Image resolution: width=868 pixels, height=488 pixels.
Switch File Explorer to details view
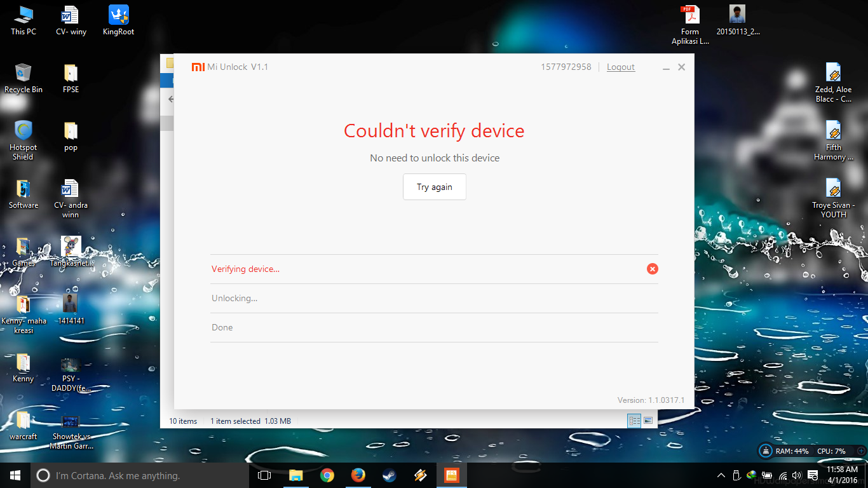coord(634,421)
